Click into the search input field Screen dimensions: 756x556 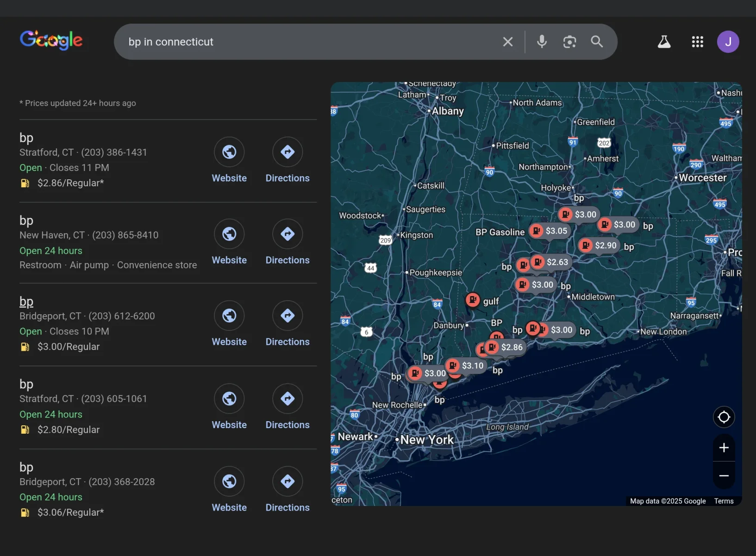pyautogui.click(x=306, y=42)
